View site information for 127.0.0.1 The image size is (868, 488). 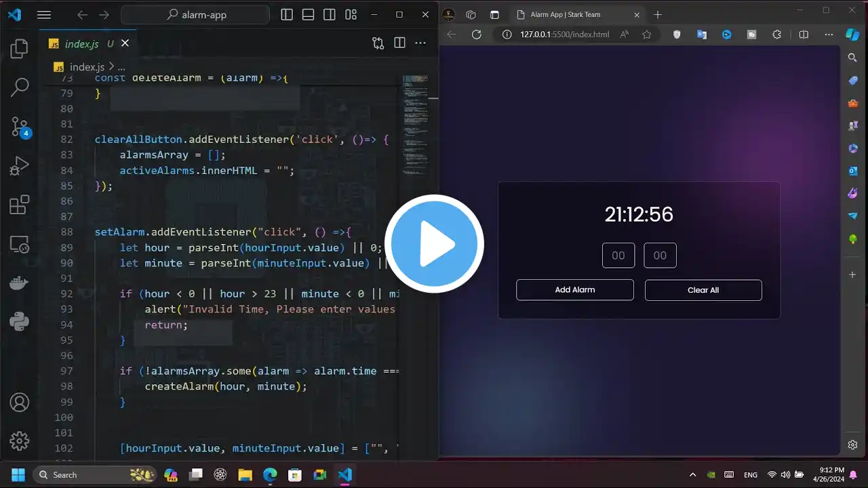[x=508, y=35]
